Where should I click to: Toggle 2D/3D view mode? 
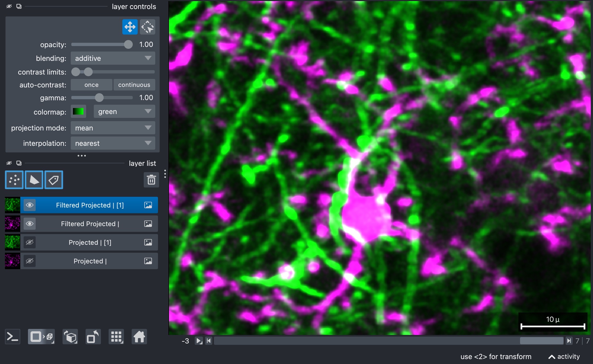tap(41, 337)
